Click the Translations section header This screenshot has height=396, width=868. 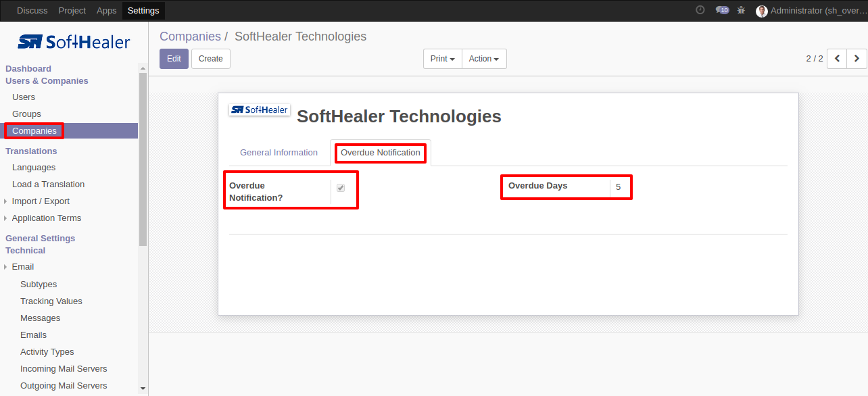pos(31,151)
